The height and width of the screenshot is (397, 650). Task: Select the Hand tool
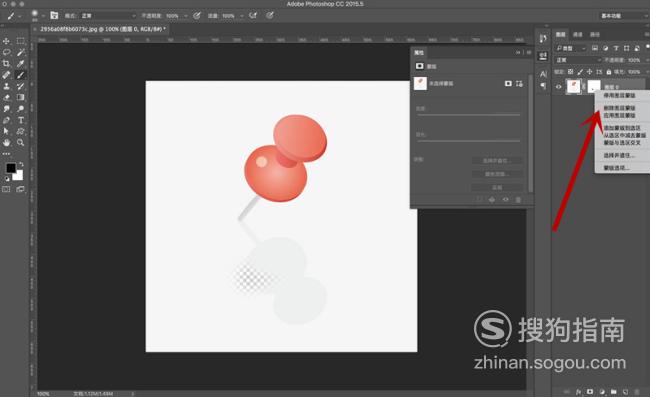tap(6, 143)
